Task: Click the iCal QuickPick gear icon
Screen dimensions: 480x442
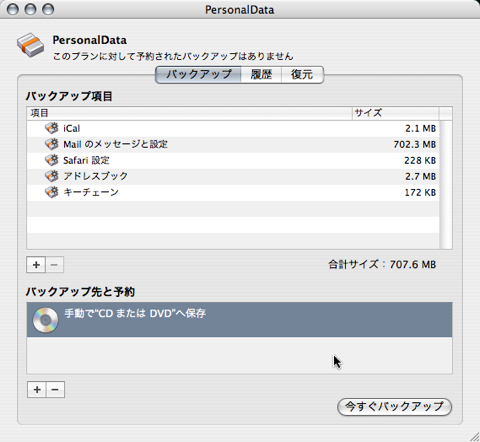Action: click(x=52, y=128)
